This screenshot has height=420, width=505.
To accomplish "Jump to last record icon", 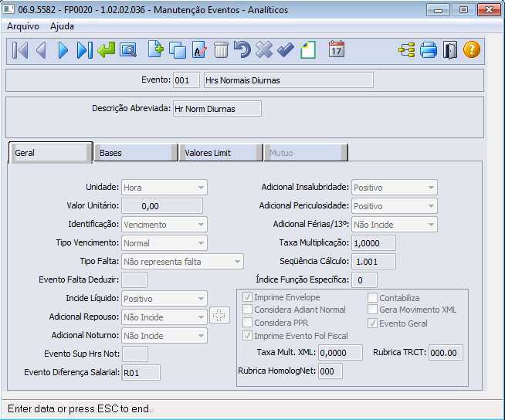I will 85,50.
